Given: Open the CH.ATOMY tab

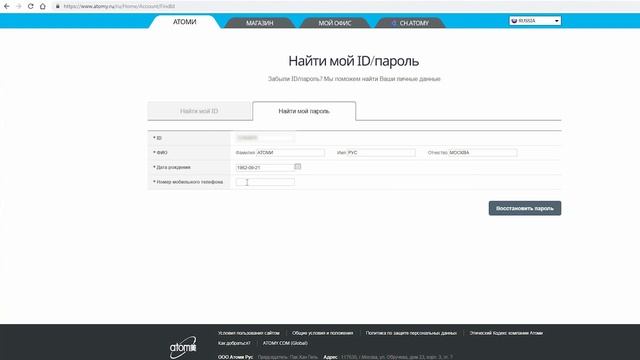Looking at the screenshot, I should [410, 23].
